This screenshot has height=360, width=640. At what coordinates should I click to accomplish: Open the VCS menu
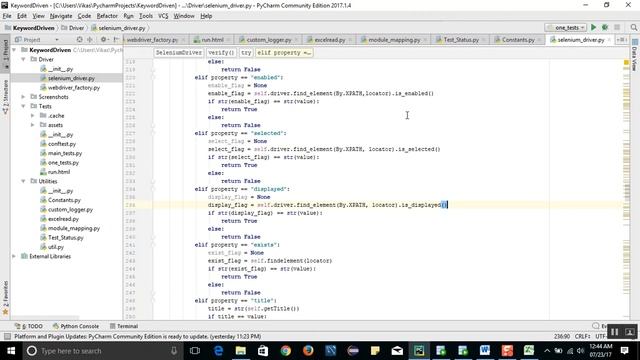coord(163,16)
